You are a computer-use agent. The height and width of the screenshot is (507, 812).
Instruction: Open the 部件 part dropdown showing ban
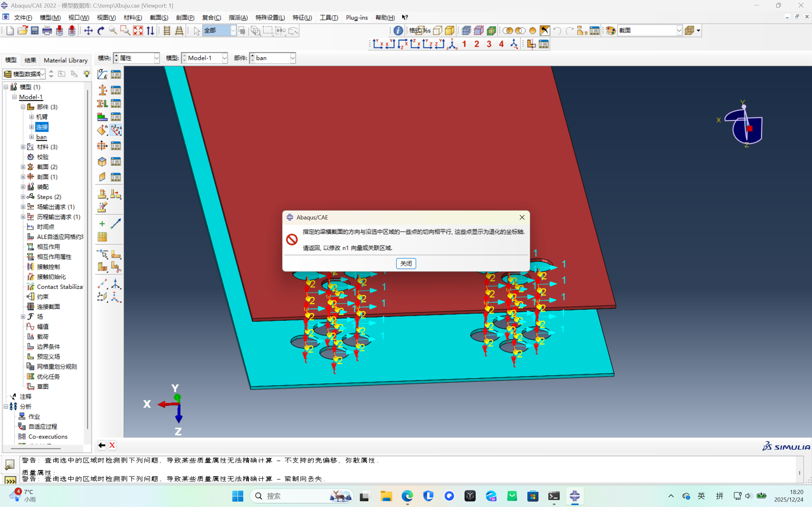(292, 58)
